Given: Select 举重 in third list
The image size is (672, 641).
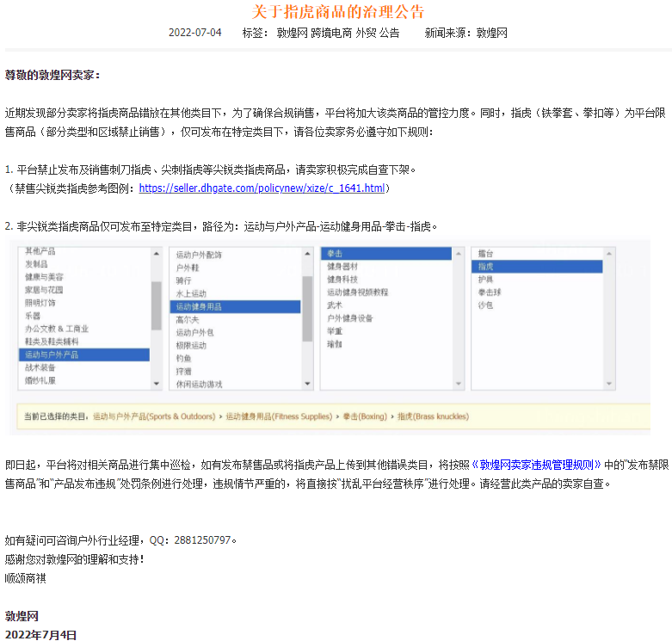Looking at the screenshot, I should (335, 331).
